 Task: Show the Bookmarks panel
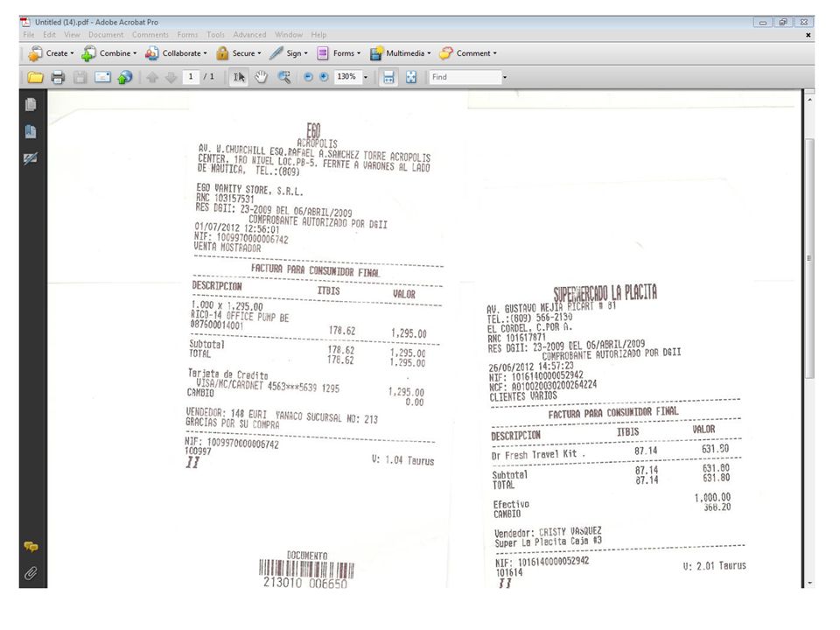point(31,131)
